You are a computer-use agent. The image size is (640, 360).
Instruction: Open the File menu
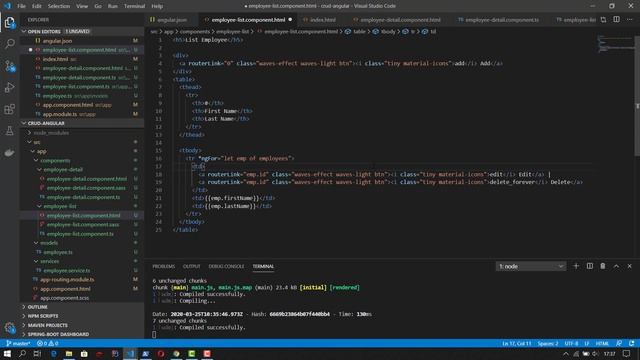pyautogui.click(x=21, y=6)
